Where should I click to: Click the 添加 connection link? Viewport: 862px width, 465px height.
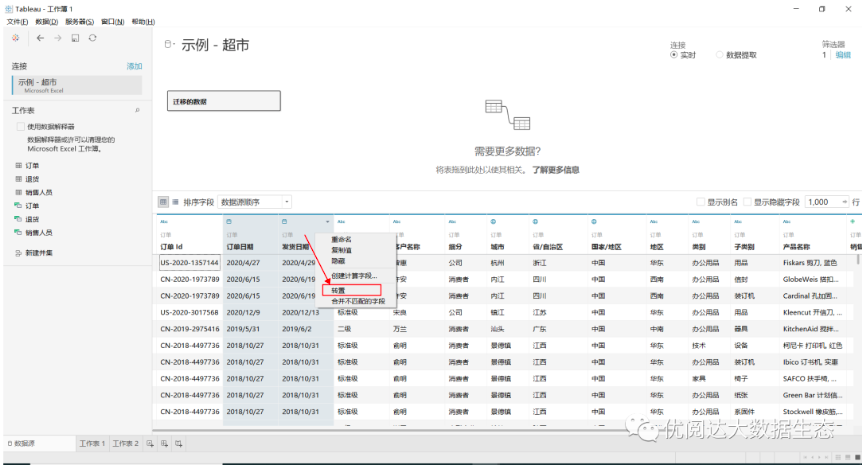(134, 66)
